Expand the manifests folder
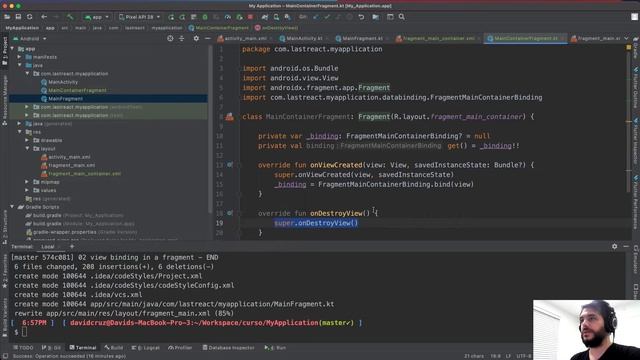The height and width of the screenshot is (360, 640). coord(20,57)
